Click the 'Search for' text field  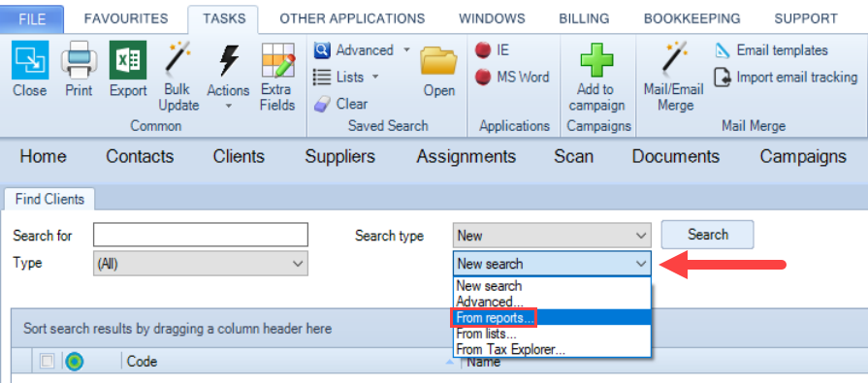(x=201, y=236)
